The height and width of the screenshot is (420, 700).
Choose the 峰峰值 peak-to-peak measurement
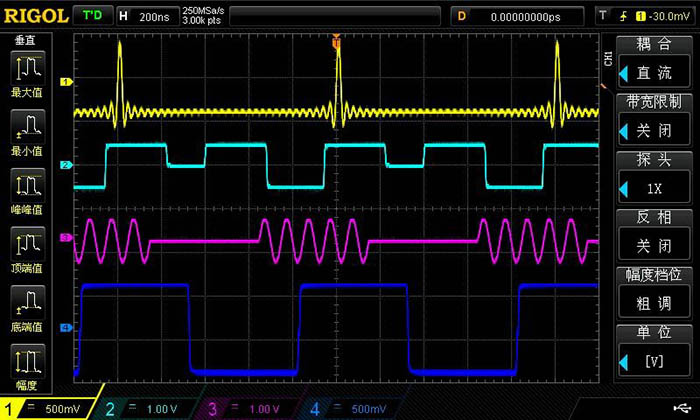pos(25,190)
